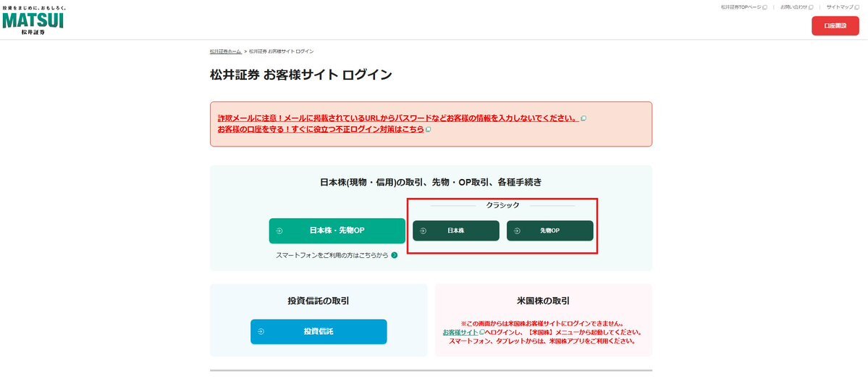Open スマートフォンをご利用の方はこちらから link

pos(332,256)
